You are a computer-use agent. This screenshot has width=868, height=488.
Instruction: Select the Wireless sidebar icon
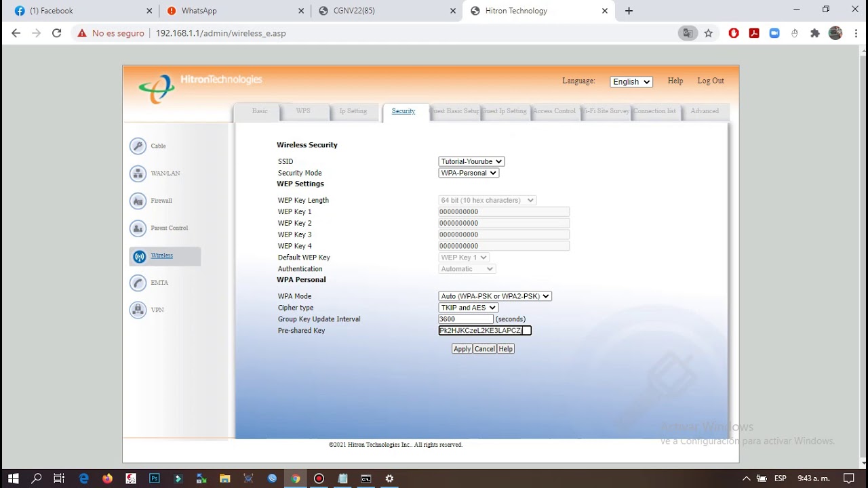139,256
